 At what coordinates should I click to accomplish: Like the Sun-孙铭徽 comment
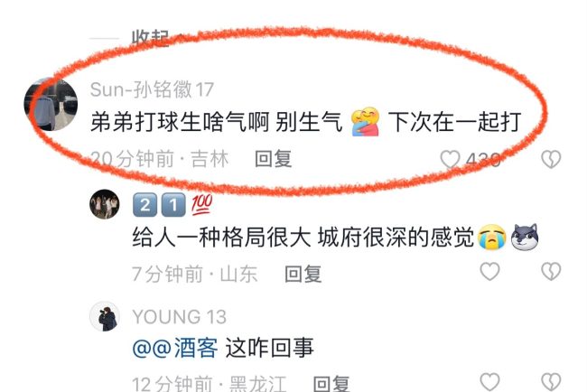pos(451,159)
